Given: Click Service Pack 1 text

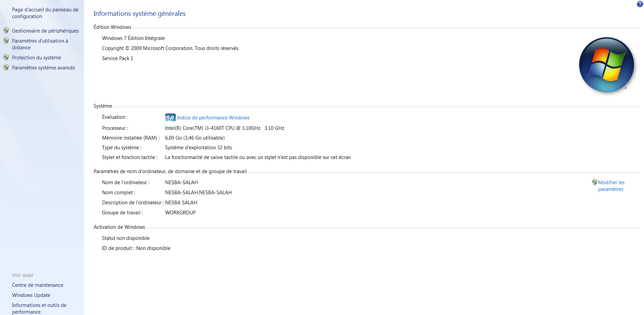Looking at the screenshot, I should [117, 58].
